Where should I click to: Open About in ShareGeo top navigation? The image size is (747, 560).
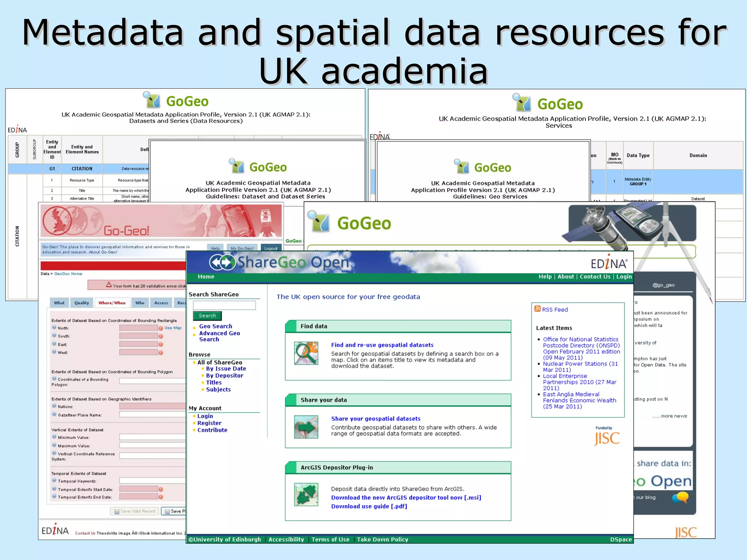click(566, 277)
